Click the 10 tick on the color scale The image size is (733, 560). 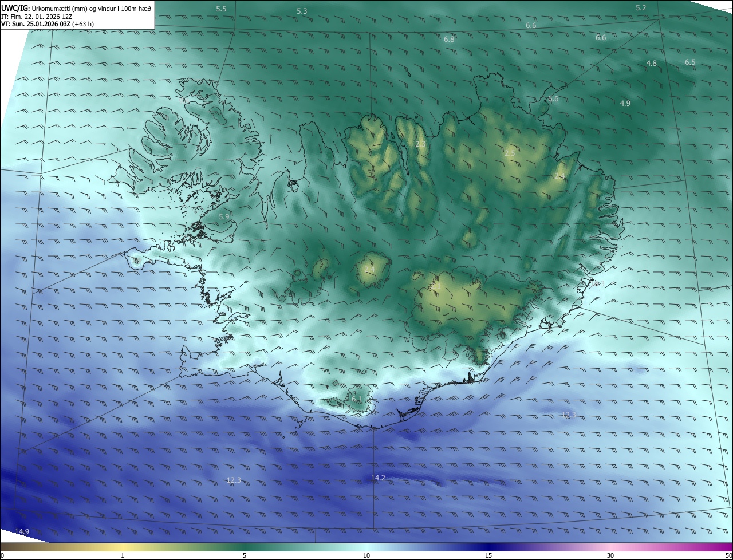[x=366, y=556]
